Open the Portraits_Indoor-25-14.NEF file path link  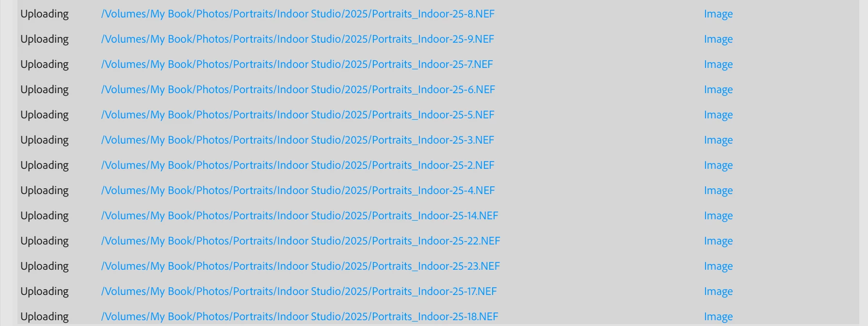tap(300, 216)
